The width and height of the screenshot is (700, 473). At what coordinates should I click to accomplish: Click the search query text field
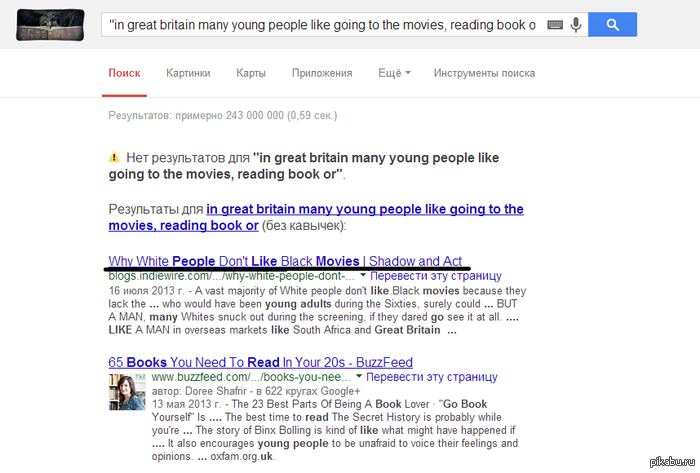pos(320,24)
